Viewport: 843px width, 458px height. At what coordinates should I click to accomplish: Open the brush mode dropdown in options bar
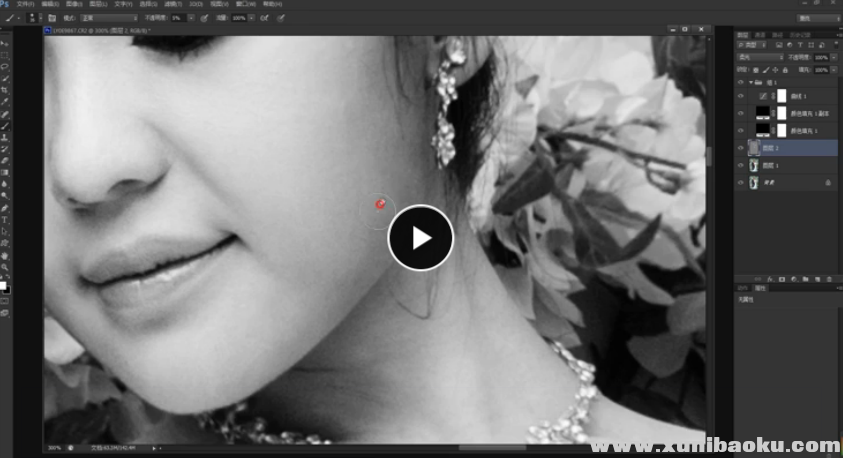[x=106, y=18]
